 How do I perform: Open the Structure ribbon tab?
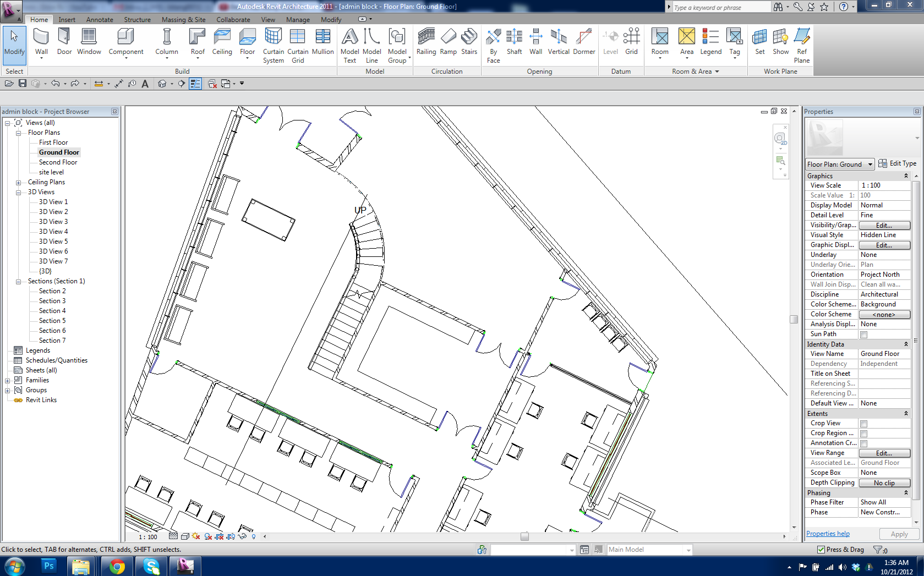137,20
